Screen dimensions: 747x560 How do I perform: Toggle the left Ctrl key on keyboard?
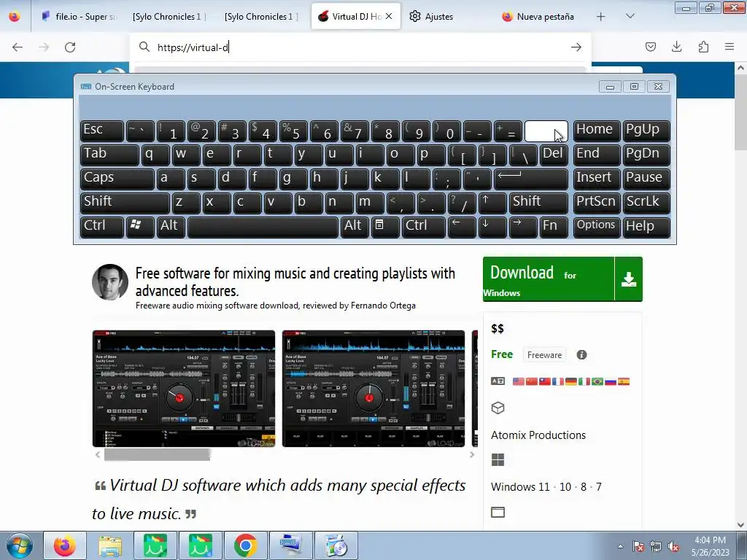(x=102, y=226)
